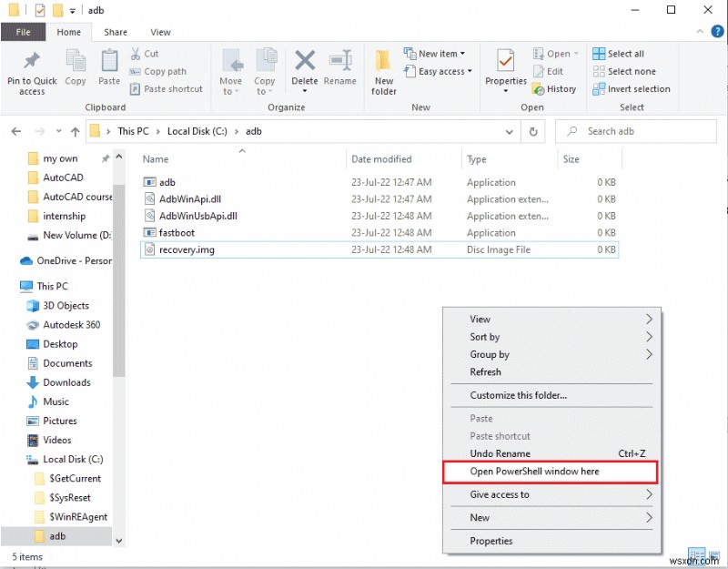This screenshot has height=569, width=728.
Task: Click Select none in ribbon
Action: click(x=624, y=72)
